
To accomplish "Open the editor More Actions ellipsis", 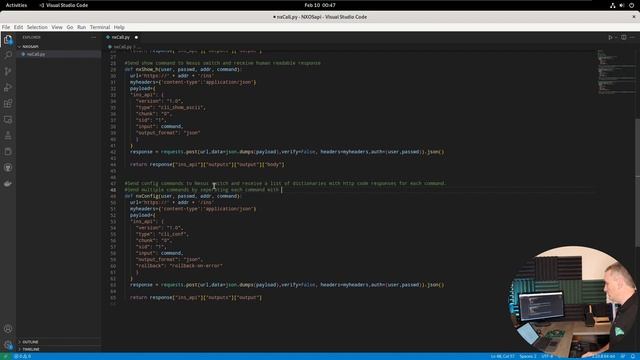I will click(632, 37).
